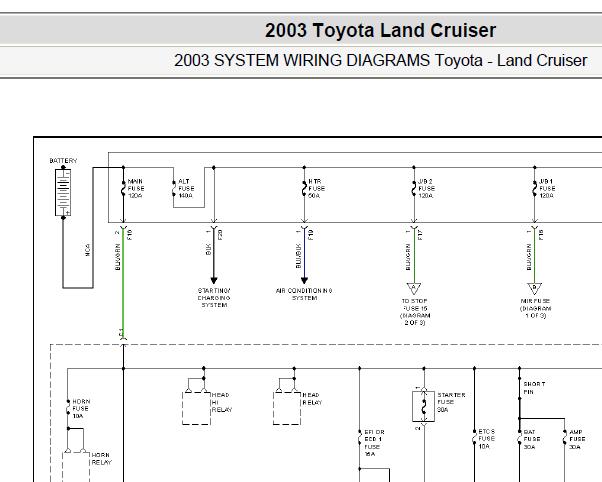602x482 pixels.
Task: Click the STARTING/CHARGING SYSTEM text
Action: (214, 298)
